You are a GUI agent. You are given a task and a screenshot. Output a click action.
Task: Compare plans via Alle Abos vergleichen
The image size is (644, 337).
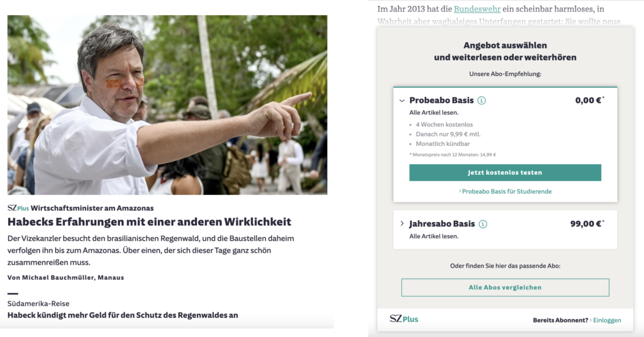pyautogui.click(x=505, y=287)
